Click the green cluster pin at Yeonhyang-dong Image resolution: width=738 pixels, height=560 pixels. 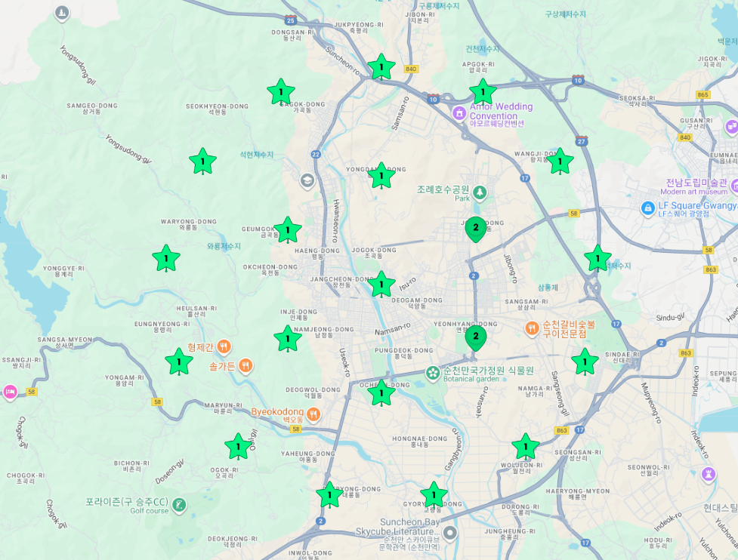coord(475,338)
